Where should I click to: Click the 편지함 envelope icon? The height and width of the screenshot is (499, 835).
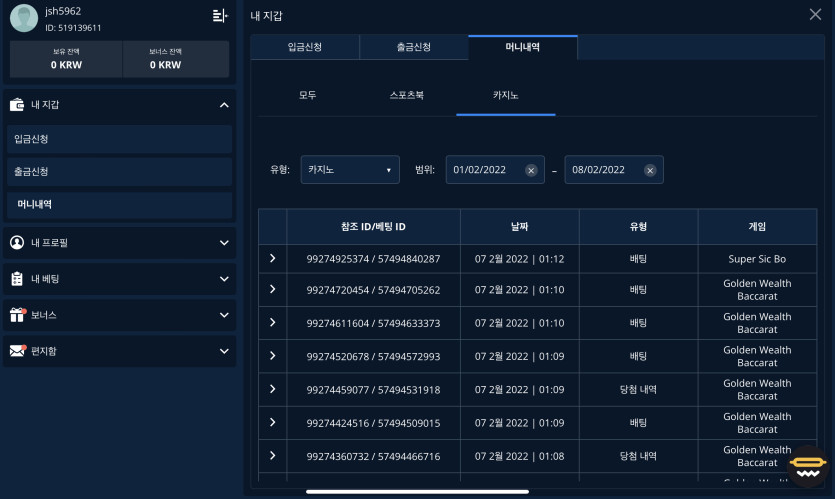coord(18,350)
